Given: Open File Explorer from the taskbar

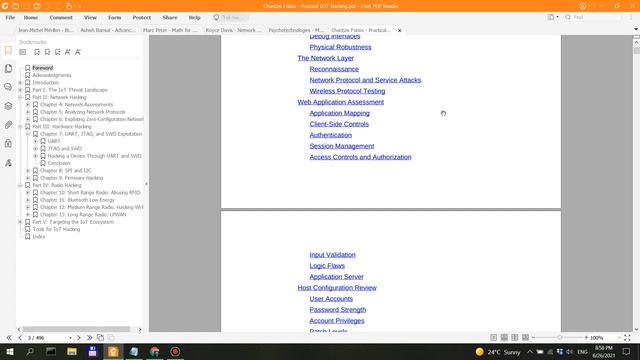Looking at the screenshot, I should point(72,351).
